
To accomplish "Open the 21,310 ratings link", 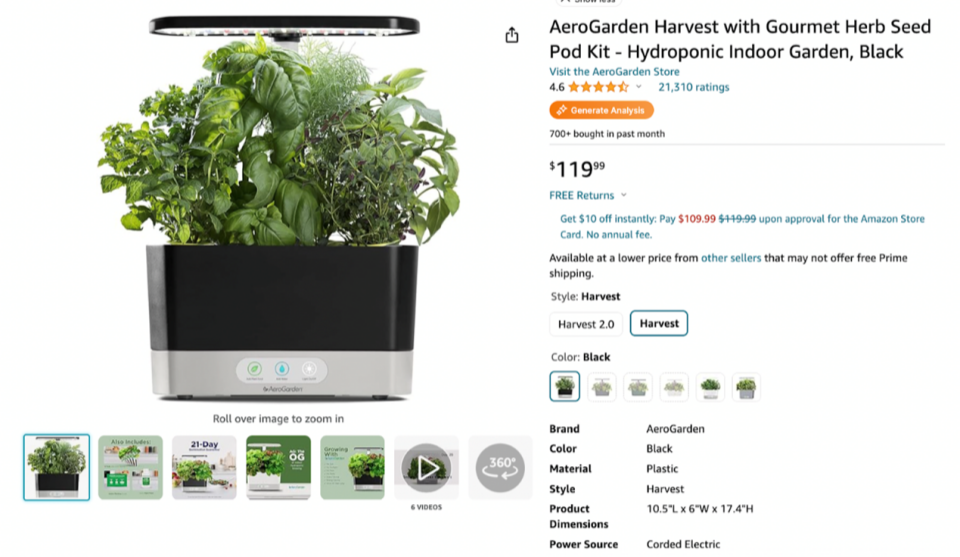I will pyautogui.click(x=694, y=87).
